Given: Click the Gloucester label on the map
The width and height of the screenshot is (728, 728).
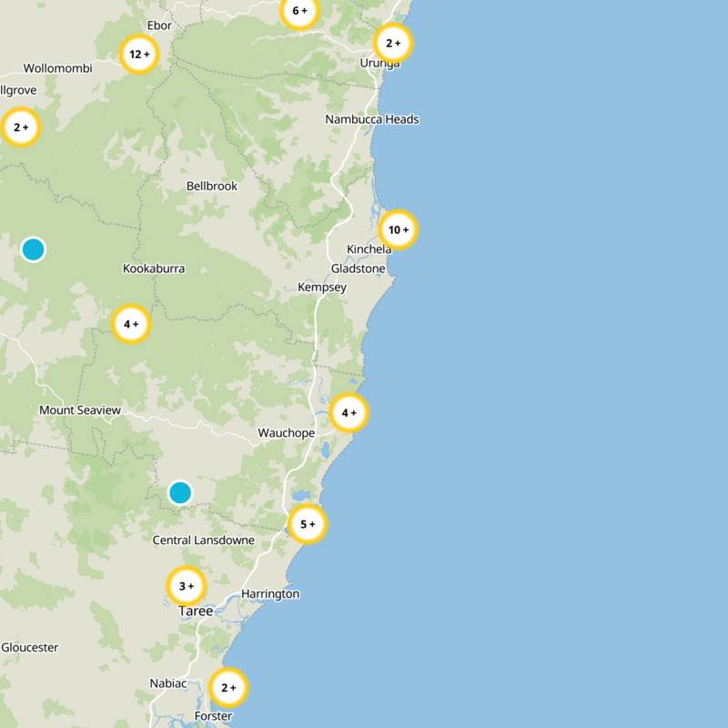Looking at the screenshot, I should click(x=29, y=648).
